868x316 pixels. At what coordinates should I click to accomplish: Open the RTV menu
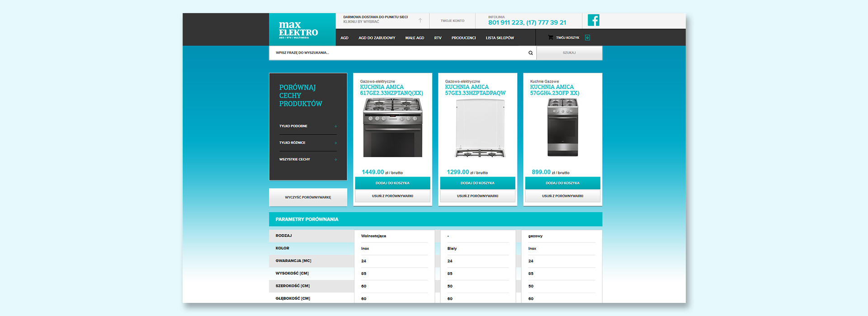tap(438, 38)
